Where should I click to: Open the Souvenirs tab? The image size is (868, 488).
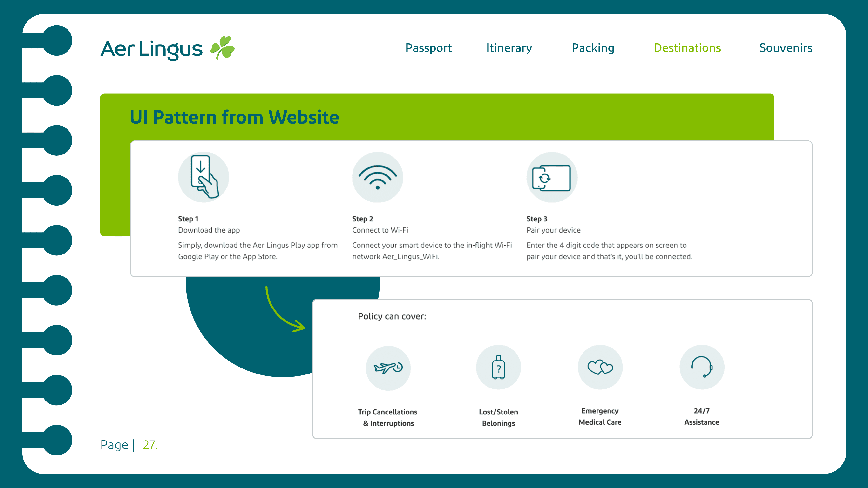[x=786, y=48]
